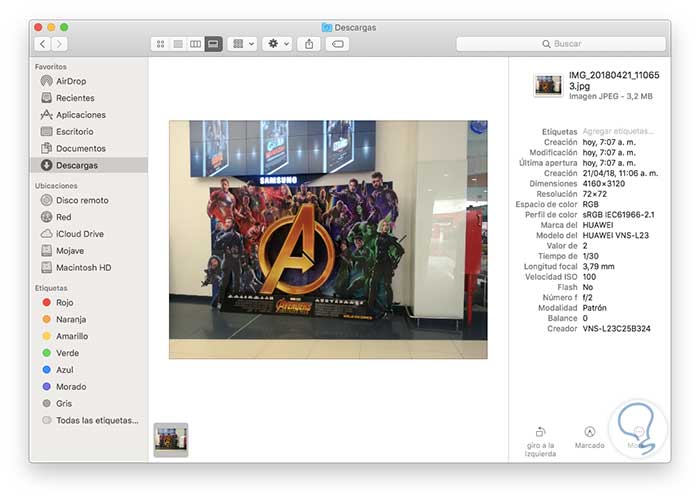Click the small preview thumbnail in info pane

[548, 85]
